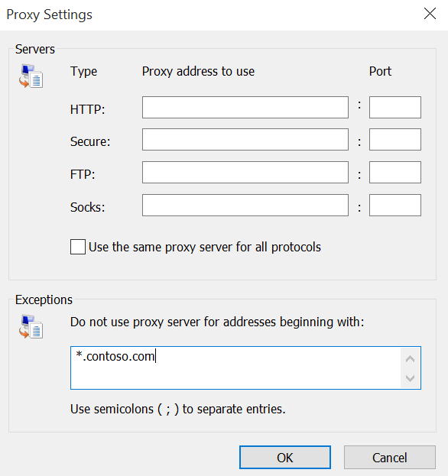
Task: Click the HTTP port field
Action: (x=394, y=108)
